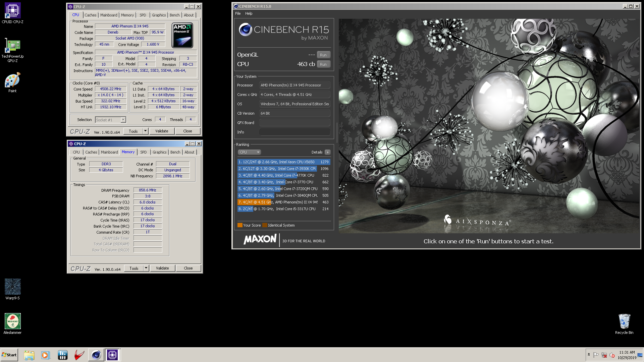Show hidden system tray icons arrow
Image resolution: width=644 pixels, height=362 pixels.
(589, 355)
